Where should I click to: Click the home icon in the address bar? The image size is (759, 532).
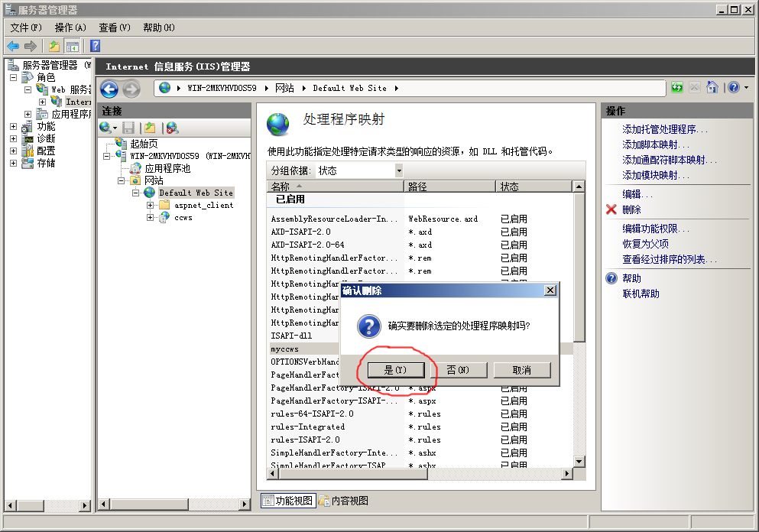[712, 88]
